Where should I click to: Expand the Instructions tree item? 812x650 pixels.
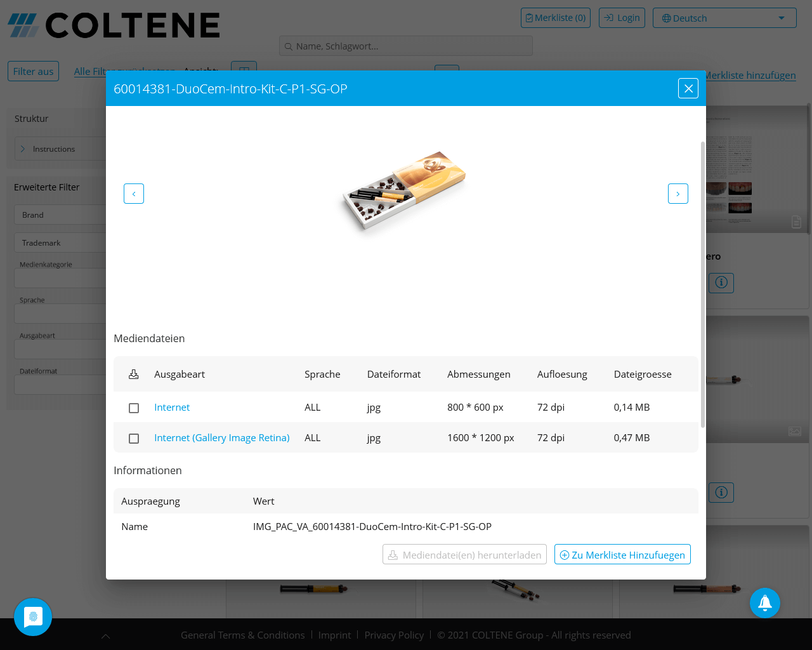click(x=23, y=149)
